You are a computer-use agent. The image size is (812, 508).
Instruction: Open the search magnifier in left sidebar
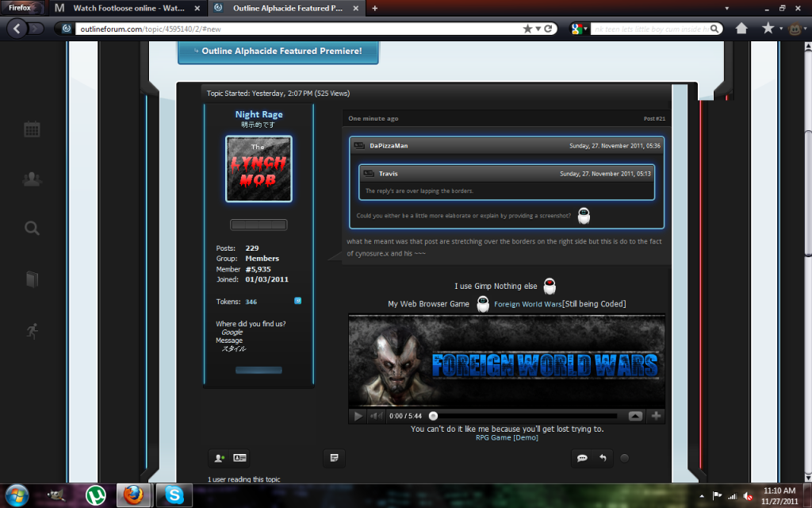(32, 229)
